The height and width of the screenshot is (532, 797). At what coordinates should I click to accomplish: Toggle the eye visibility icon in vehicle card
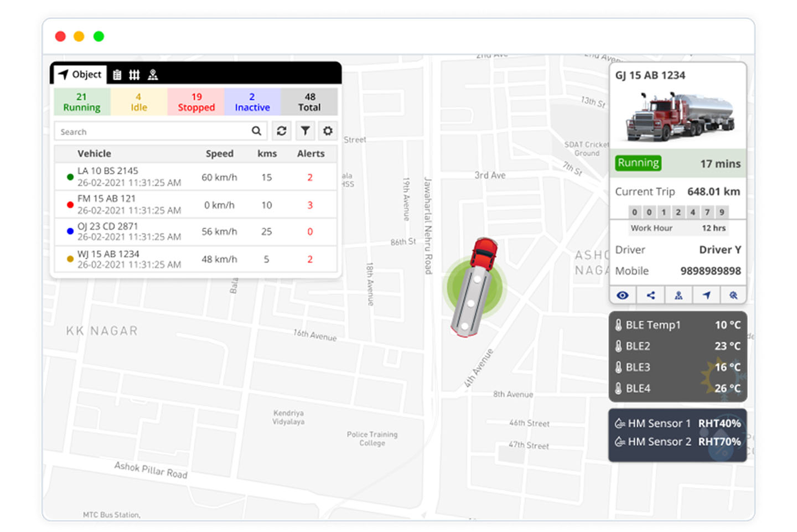coord(623,295)
